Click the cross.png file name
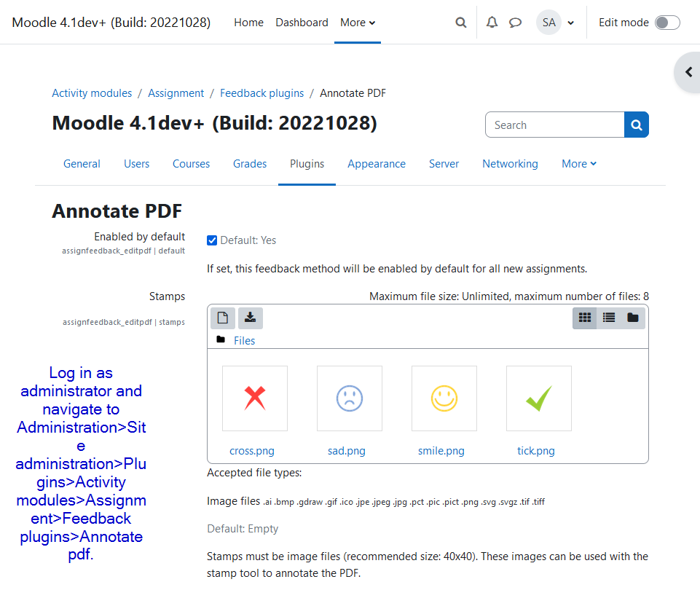This screenshot has height=590, width=700. click(252, 451)
